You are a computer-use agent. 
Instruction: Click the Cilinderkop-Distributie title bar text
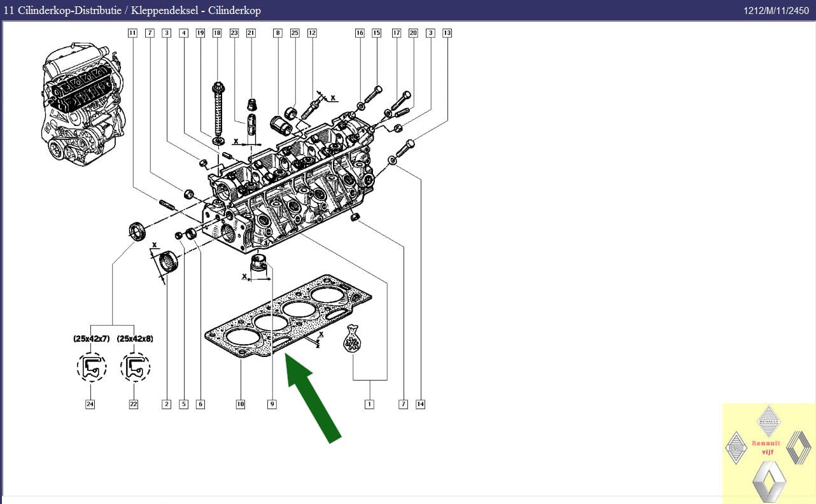tap(132, 10)
